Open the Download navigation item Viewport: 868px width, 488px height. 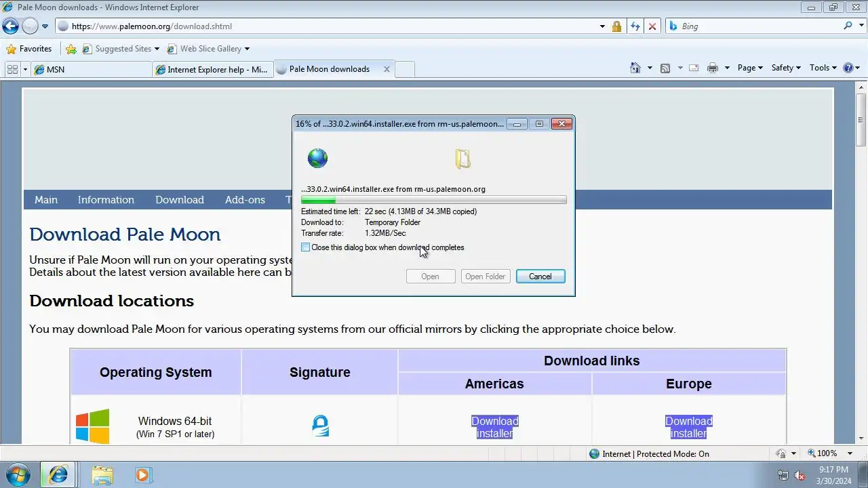(180, 200)
